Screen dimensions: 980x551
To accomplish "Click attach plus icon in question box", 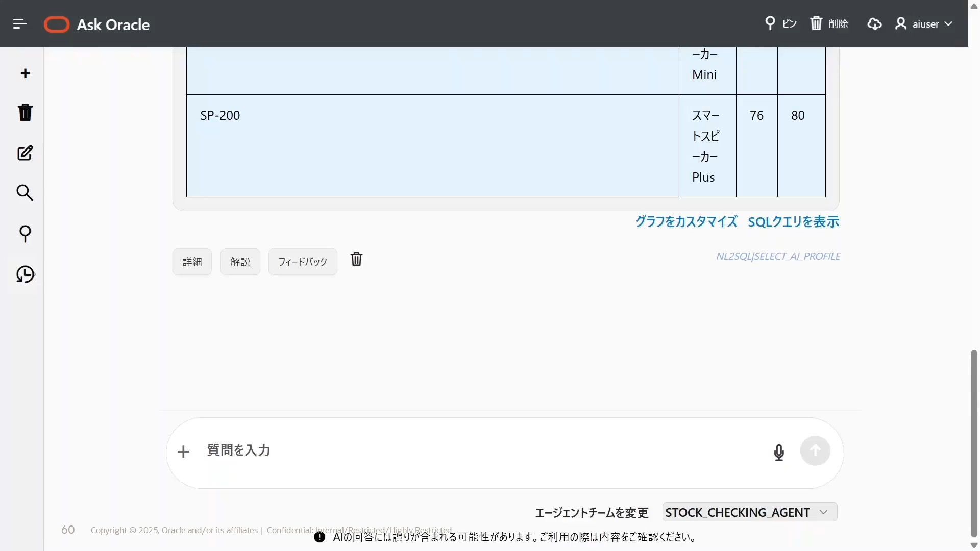I will (x=183, y=452).
